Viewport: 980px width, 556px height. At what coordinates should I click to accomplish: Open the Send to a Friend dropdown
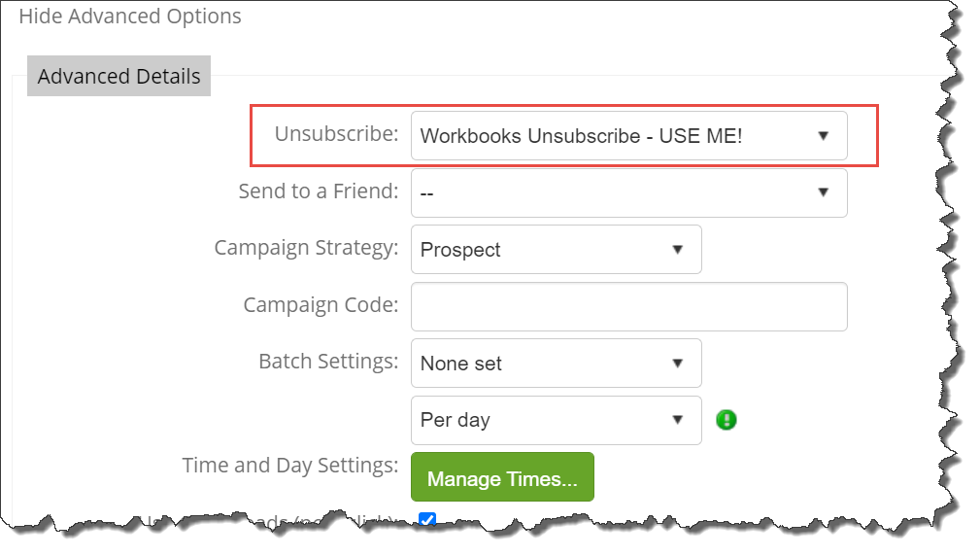[628, 192]
